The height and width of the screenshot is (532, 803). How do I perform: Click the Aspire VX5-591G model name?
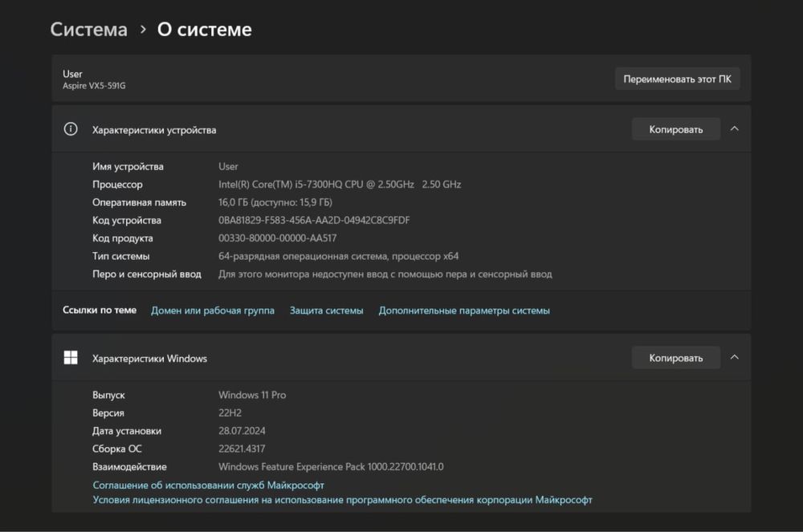[94, 86]
